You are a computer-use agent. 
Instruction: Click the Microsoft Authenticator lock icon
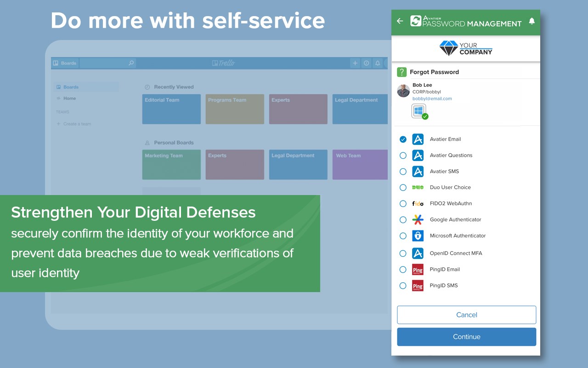tap(418, 236)
